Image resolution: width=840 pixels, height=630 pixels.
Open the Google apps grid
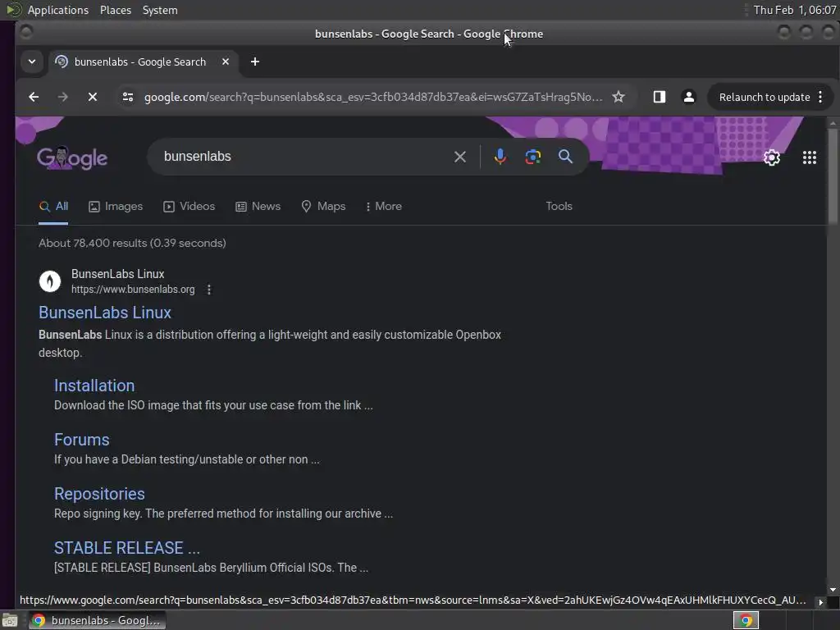coord(809,157)
